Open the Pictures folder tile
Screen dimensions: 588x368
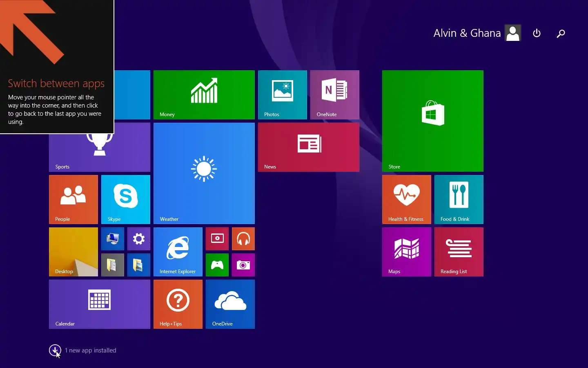coord(139,265)
